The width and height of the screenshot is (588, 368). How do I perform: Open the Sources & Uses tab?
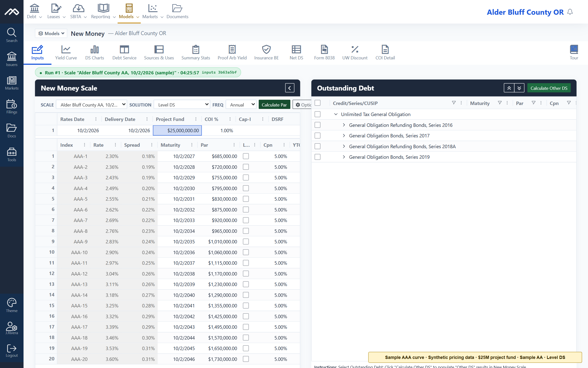tap(159, 53)
